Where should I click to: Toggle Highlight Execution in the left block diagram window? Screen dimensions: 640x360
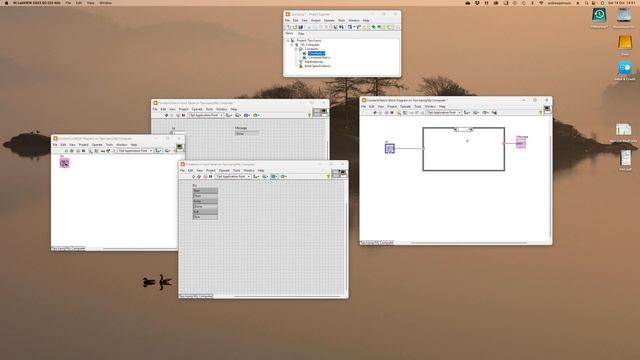point(91,151)
